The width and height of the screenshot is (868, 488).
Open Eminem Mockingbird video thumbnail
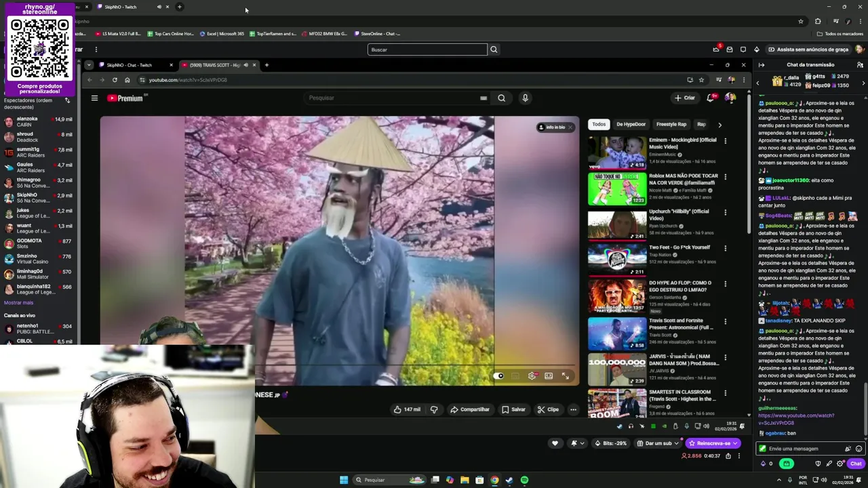tap(617, 152)
